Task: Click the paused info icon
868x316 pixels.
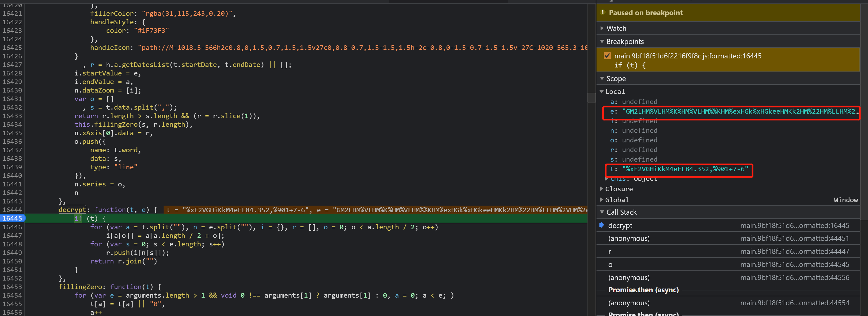Action: coord(603,12)
